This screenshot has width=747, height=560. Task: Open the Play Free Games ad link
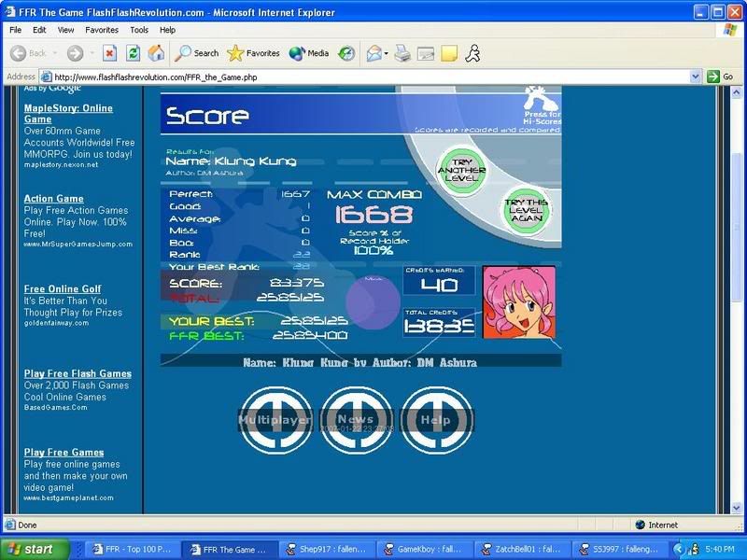point(63,453)
